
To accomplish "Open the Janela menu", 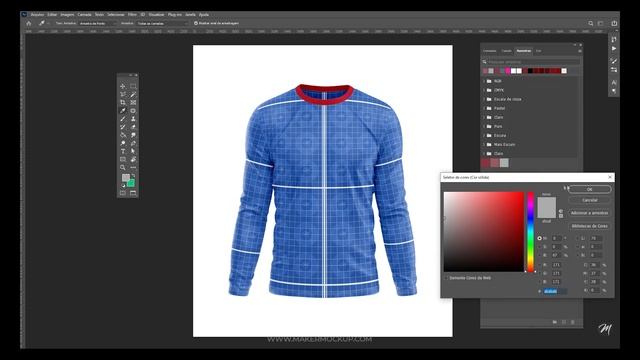I will pyautogui.click(x=190, y=15).
